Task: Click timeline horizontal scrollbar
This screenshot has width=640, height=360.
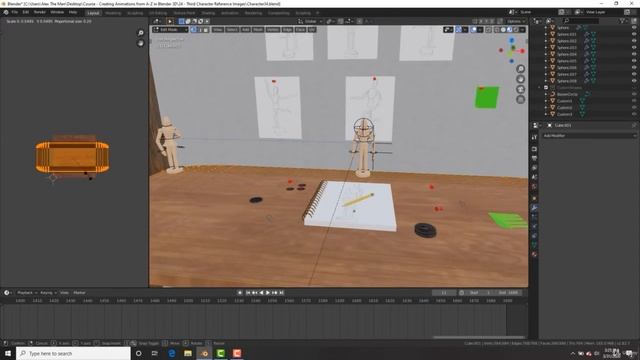Action: click(x=479, y=337)
